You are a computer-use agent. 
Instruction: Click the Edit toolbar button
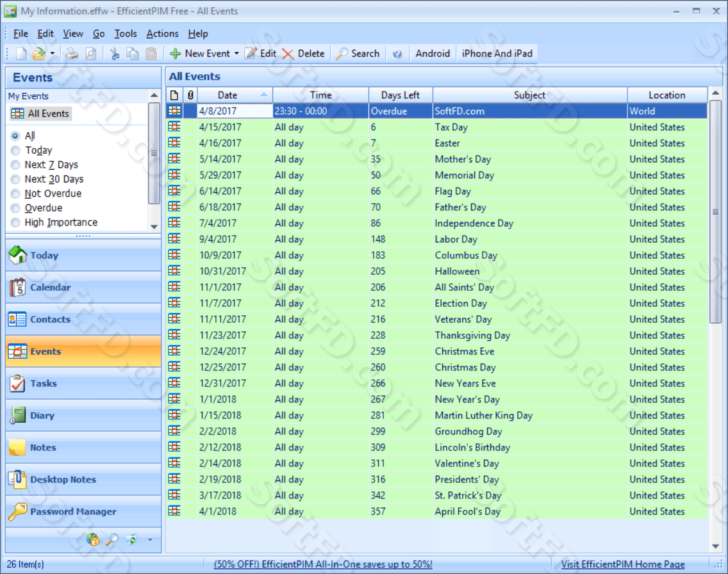coord(261,54)
